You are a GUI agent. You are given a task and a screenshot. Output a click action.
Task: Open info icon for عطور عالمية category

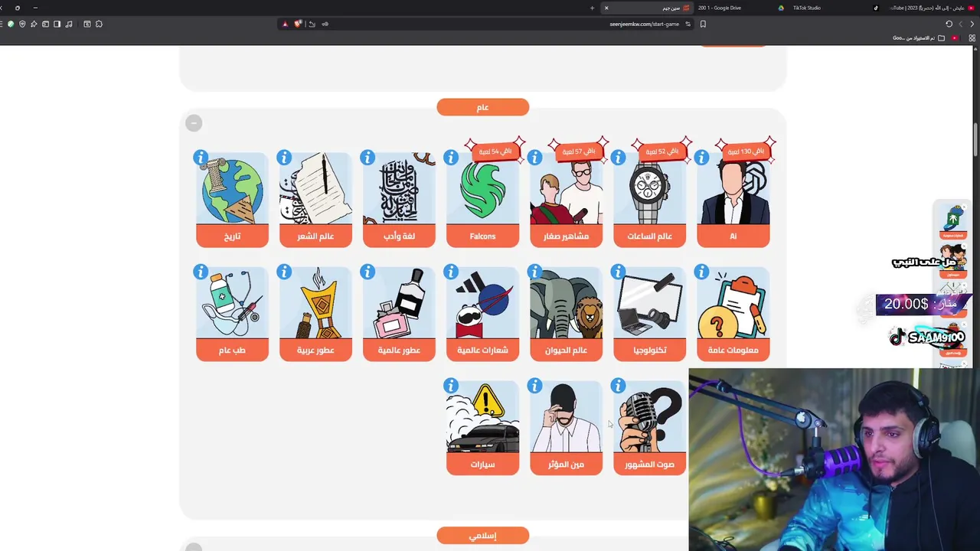(367, 272)
